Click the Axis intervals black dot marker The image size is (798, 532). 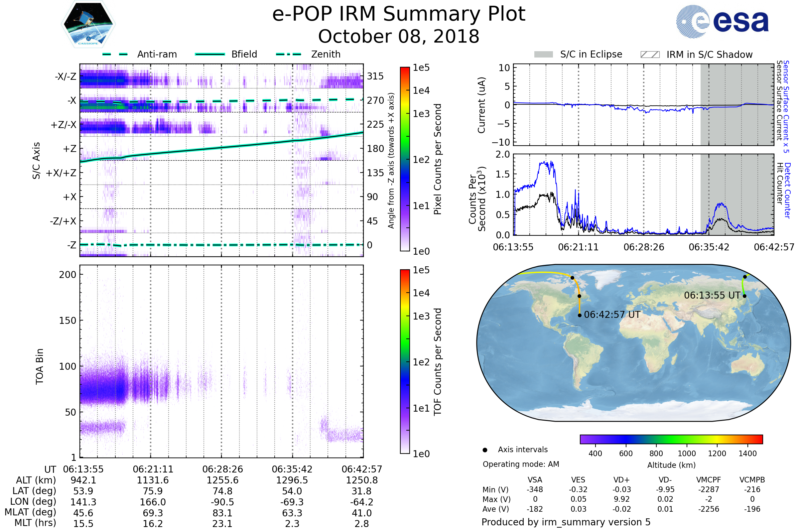485,450
